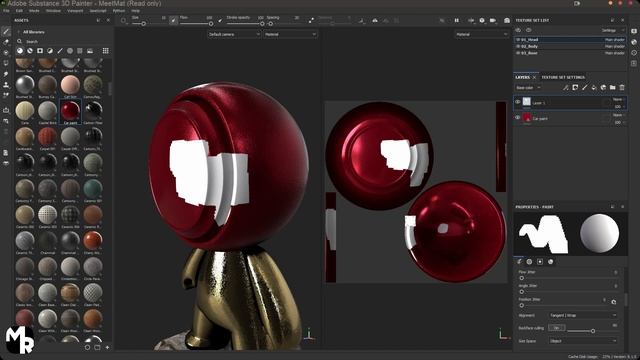
Task: Hide the Car paint layer
Action: (518, 118)
